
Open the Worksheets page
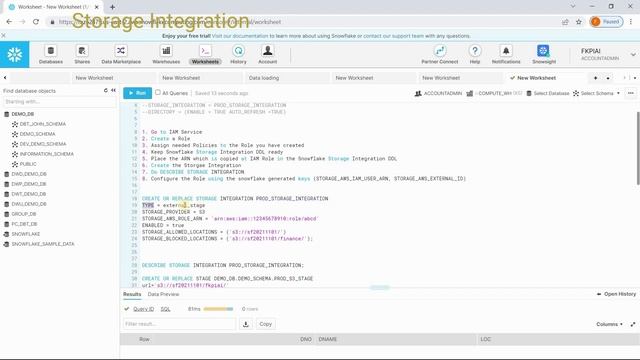coord(205,55)
